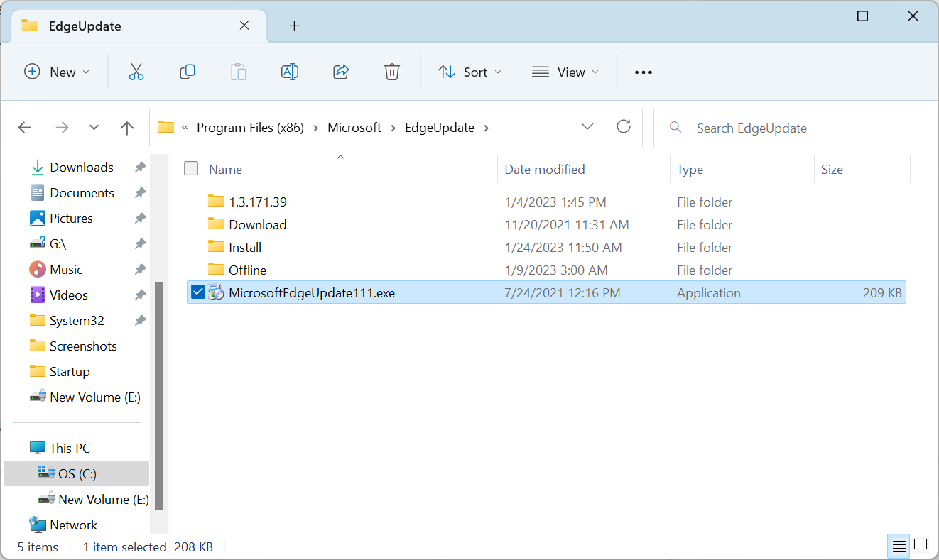Select OS (C:) drive

77,473
